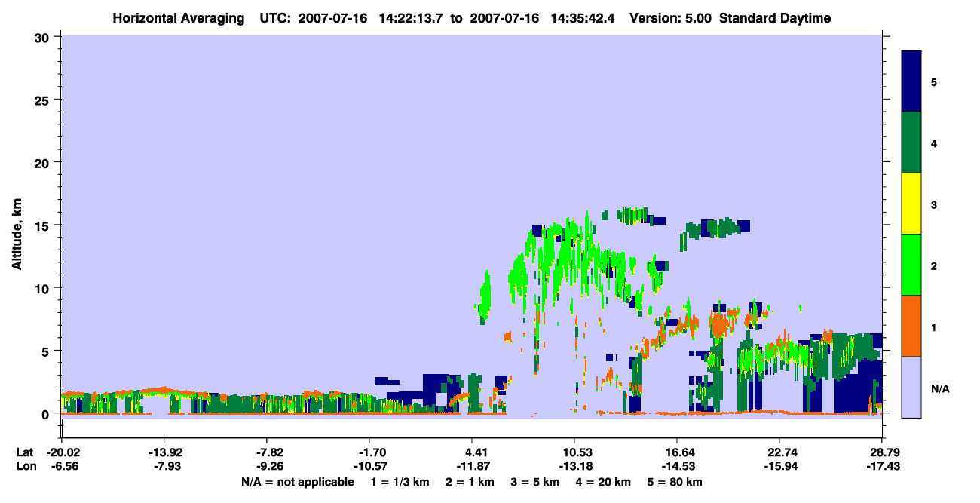Click the legend entry '4 = 20 km'
Viewport: 980px width, 503px height.
(604, 482)
